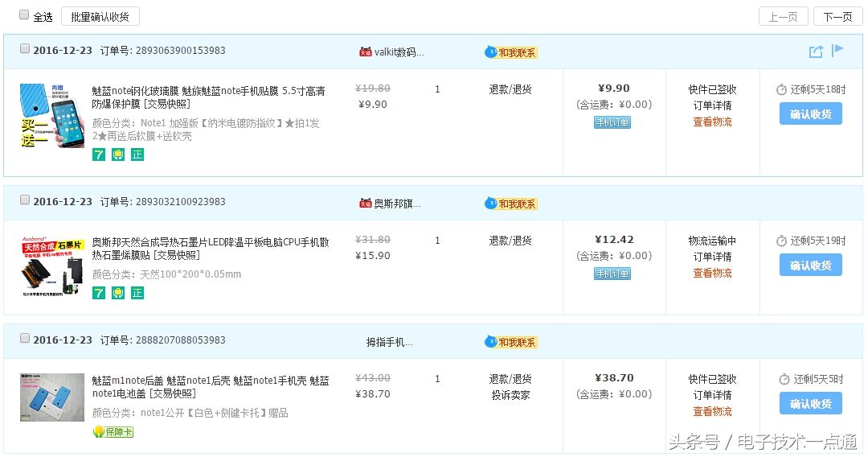The height and width of the screenshot is (457, 868).
Task: Click the 批量确认收货 button
Action: pyautogui.click(x=100, y=17)
